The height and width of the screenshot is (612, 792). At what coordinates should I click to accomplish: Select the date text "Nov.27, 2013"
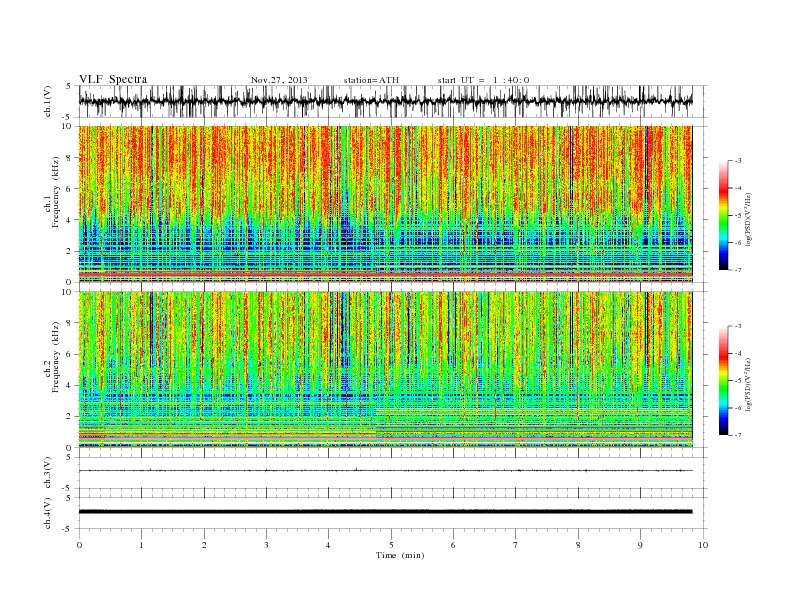click(x=279, y=80)
